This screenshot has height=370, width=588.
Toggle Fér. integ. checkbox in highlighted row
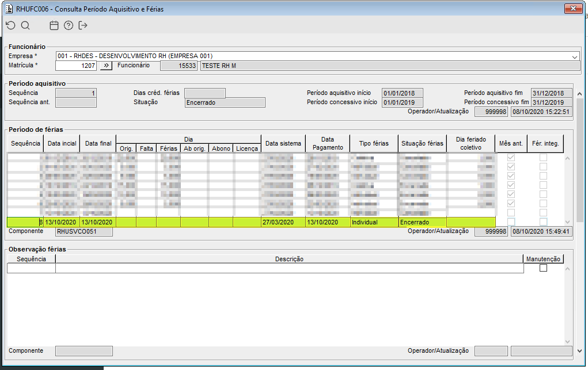(x=543, y=222)
